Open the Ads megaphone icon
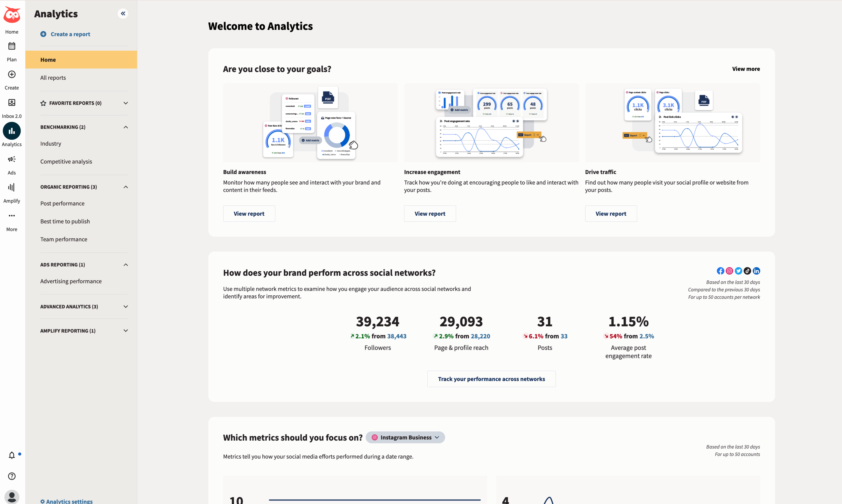The width and height of the screenshot is (842, 504). (12, 159)
